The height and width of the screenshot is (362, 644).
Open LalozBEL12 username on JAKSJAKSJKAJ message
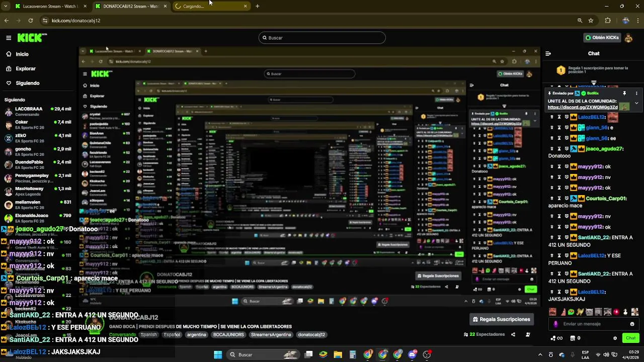click(592, 292)
